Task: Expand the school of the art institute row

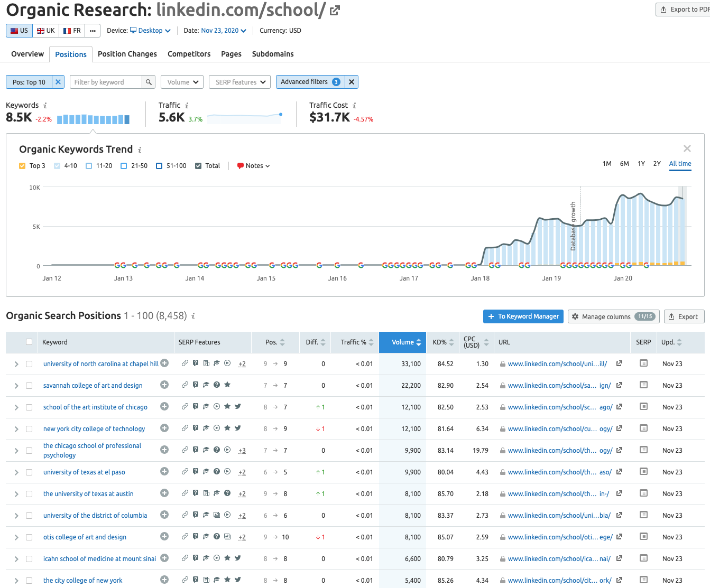Action: (x=16, y=407)
